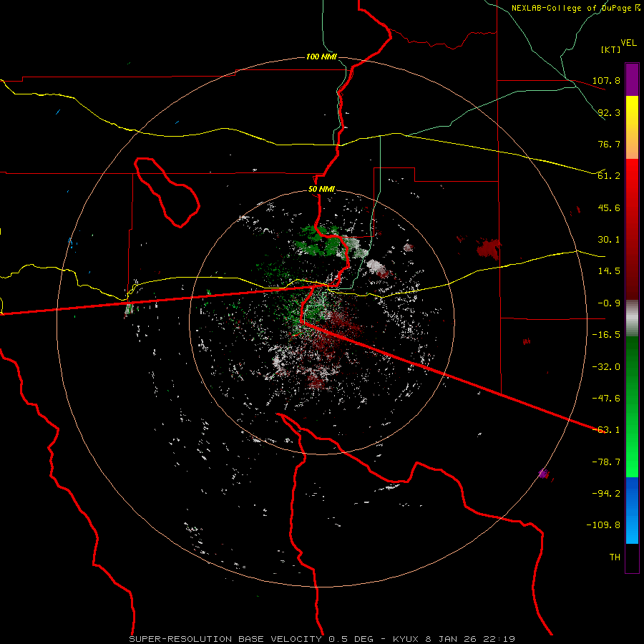The width and height of the screenshot is (644, 644).
Task: Click the 45.6 value on velocity scale
Action: click(x=609, y=208)
